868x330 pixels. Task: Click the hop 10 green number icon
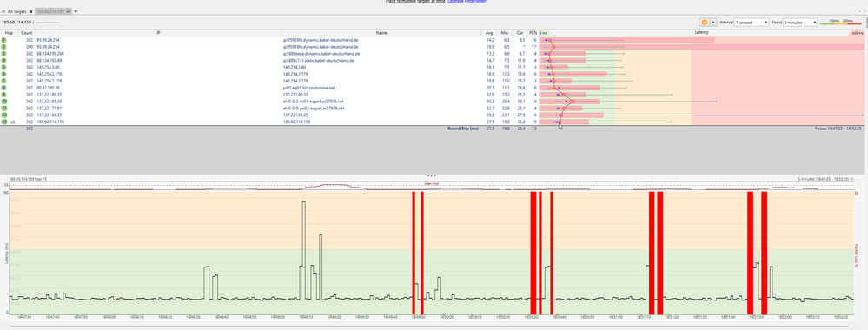click(3, 102)
